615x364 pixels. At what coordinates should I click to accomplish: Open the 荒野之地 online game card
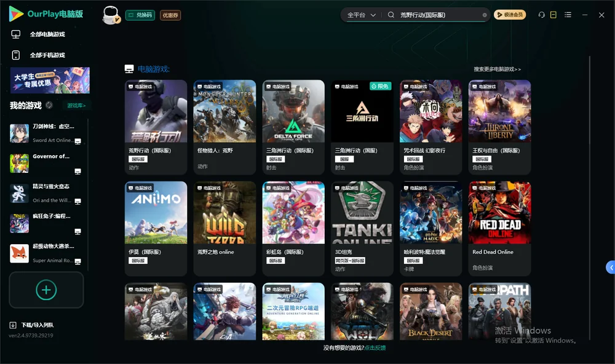(x=224, y=229)
